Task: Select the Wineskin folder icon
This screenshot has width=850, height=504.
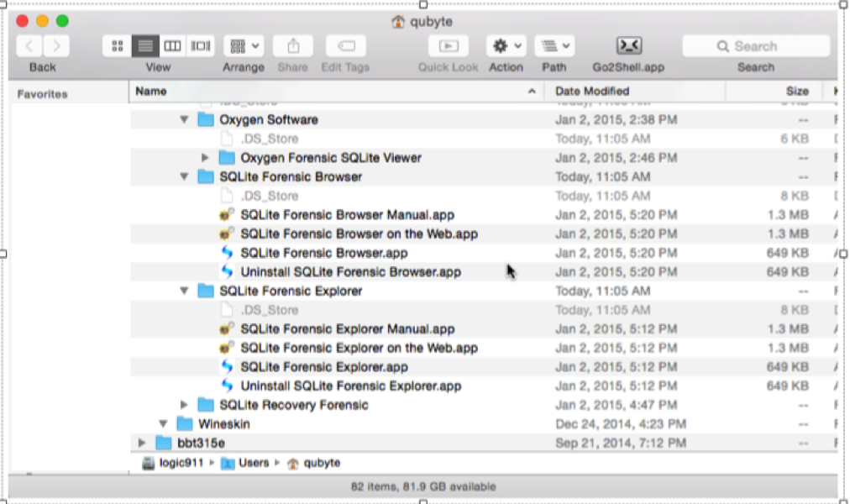Action: [x=185, y=424]
